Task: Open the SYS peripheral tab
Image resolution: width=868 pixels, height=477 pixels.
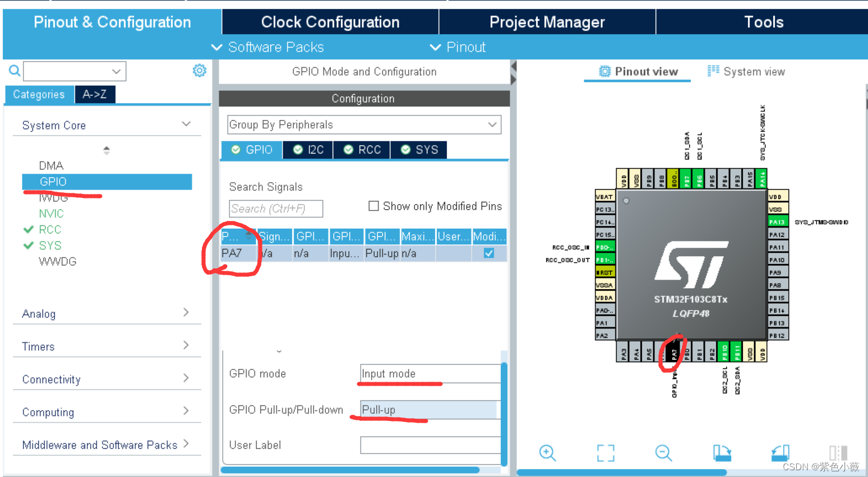Action: coord(419,150)
